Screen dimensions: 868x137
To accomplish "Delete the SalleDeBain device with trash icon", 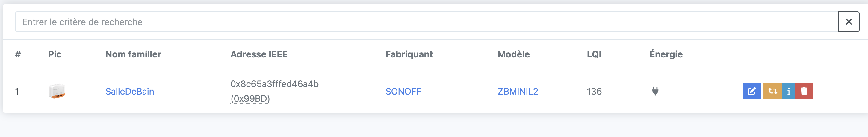I will click(804, 91).
